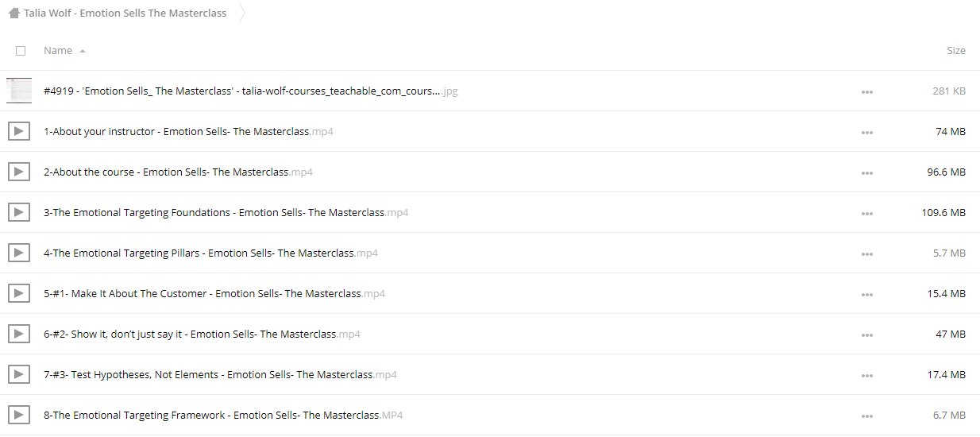Click video icon for Test Hypotheses, Not Elements
This screenshot has height=437, width=980.
pos(19,374)
